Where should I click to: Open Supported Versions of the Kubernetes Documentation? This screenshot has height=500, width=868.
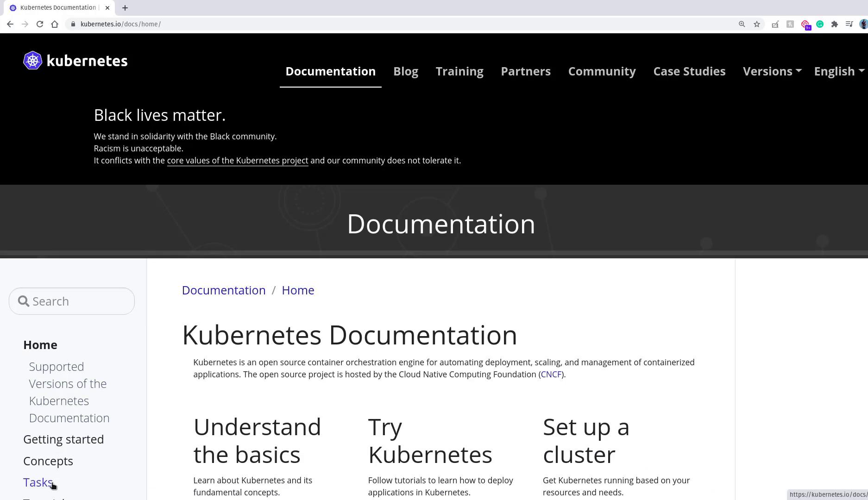(69, 392)
